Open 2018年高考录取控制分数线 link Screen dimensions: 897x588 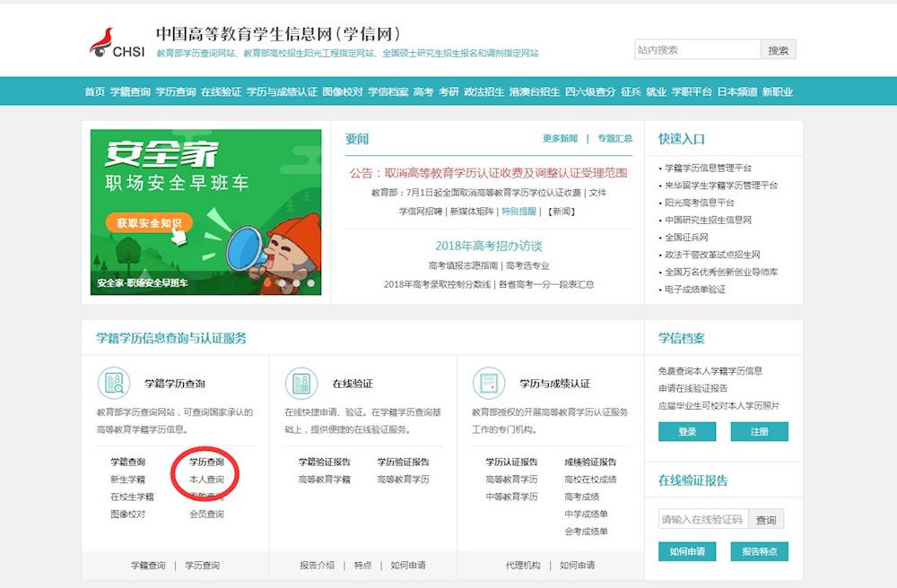click(x=437, y=284)
